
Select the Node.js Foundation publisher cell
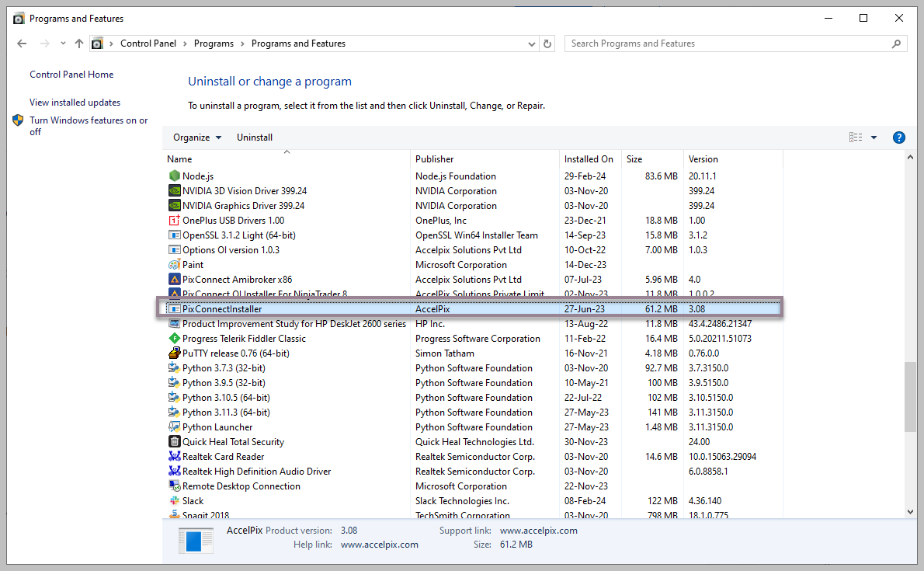pos(456,176)
